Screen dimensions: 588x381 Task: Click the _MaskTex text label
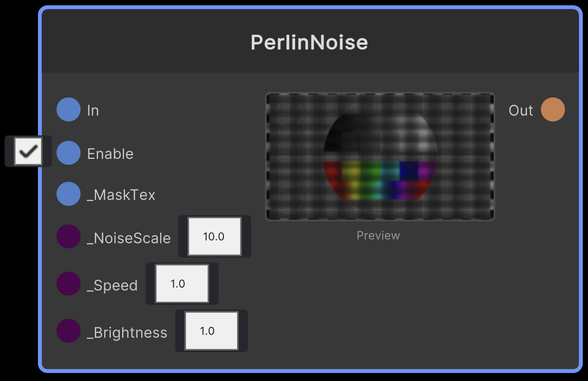click(121, 195)
